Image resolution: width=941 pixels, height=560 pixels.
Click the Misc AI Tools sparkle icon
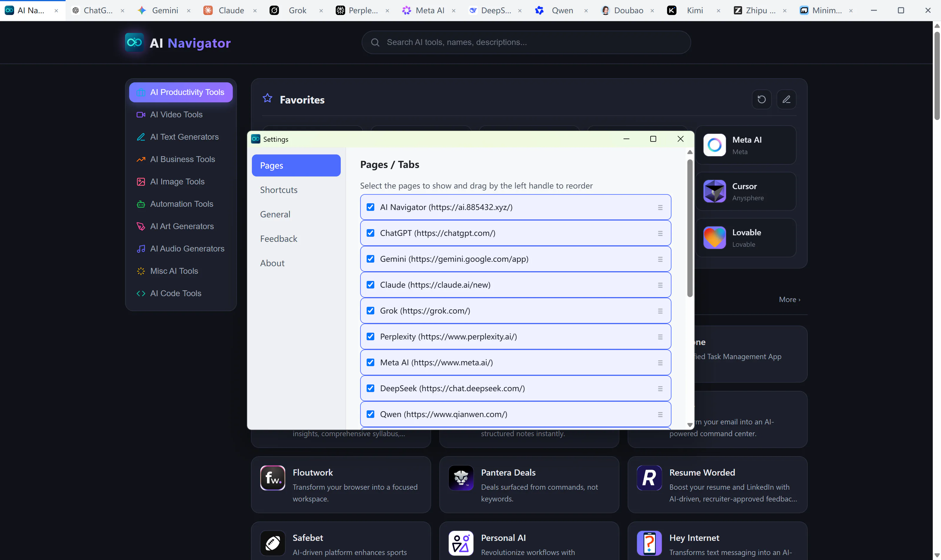[x=141, y=271]
